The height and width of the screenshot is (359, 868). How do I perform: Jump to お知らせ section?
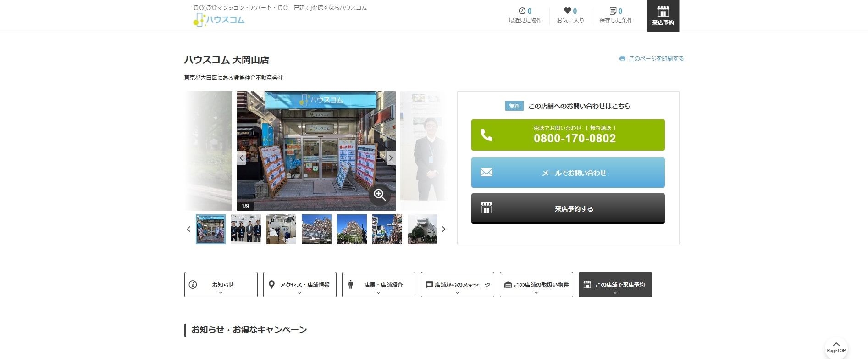(221, 285)
